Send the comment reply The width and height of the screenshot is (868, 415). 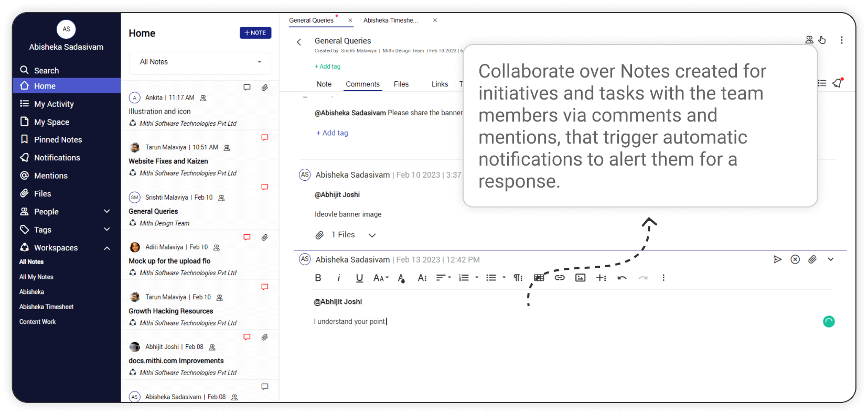point(778,259)
